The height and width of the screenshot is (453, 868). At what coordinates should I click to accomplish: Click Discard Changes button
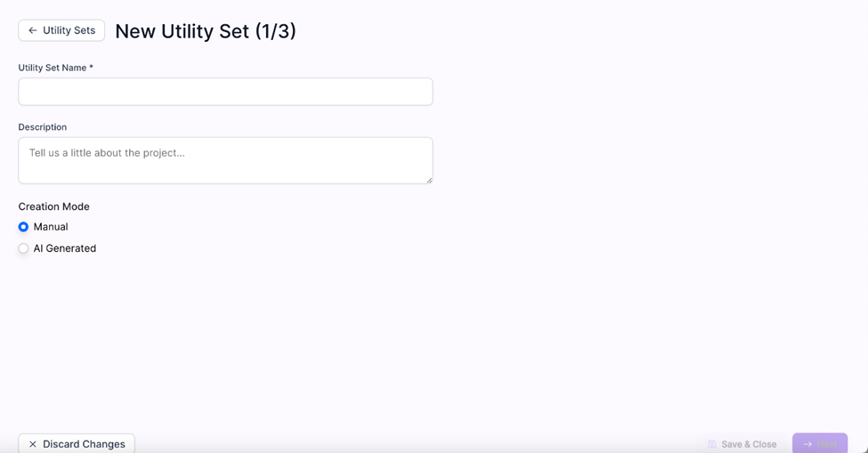tap(77, 443)
